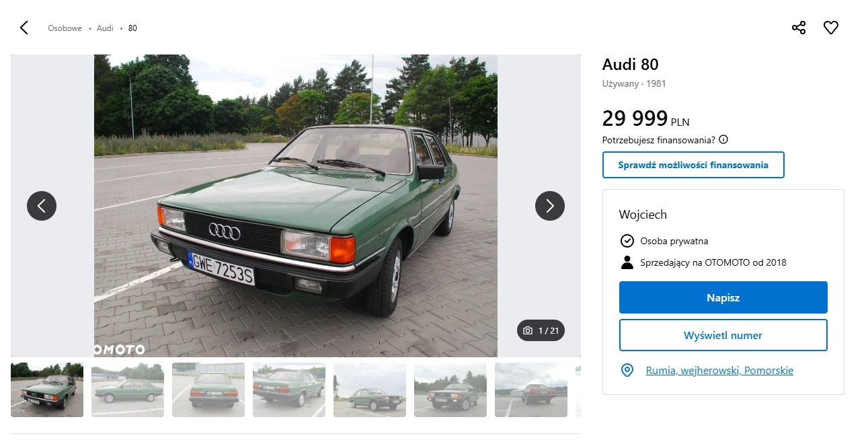Open the financing info tooltip
This screenshot has height=440, width=868.
pyautogui.click(x=723, y=139)
